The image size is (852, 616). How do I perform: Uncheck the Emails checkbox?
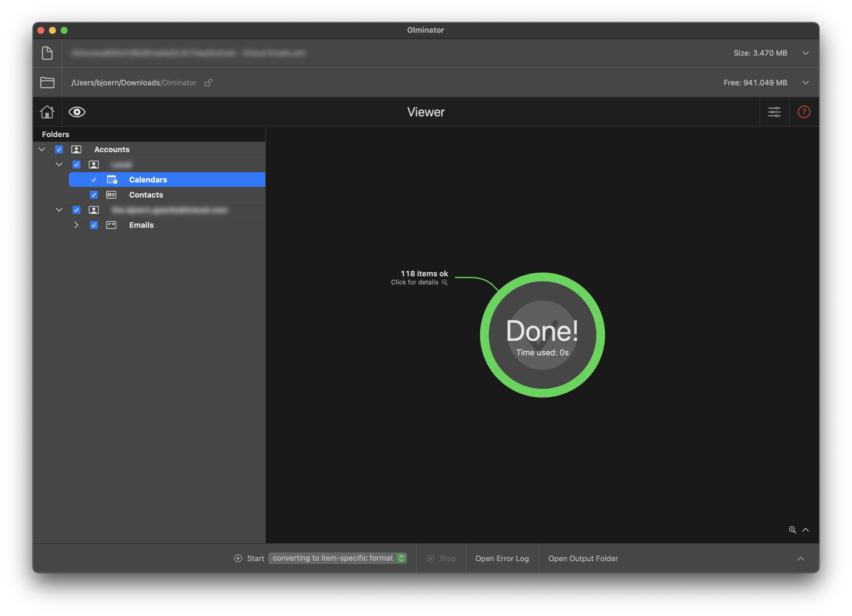[94, 225]
